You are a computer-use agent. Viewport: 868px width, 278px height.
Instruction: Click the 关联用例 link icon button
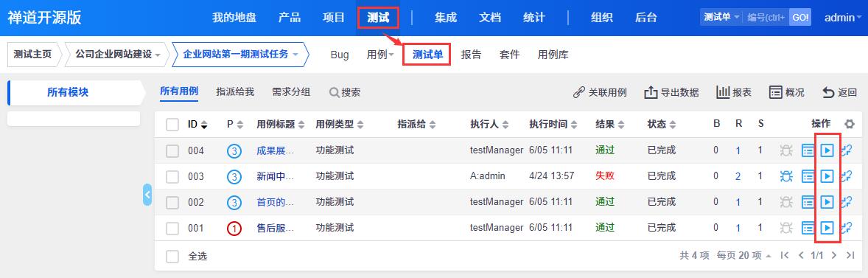[x=600, y=92]
